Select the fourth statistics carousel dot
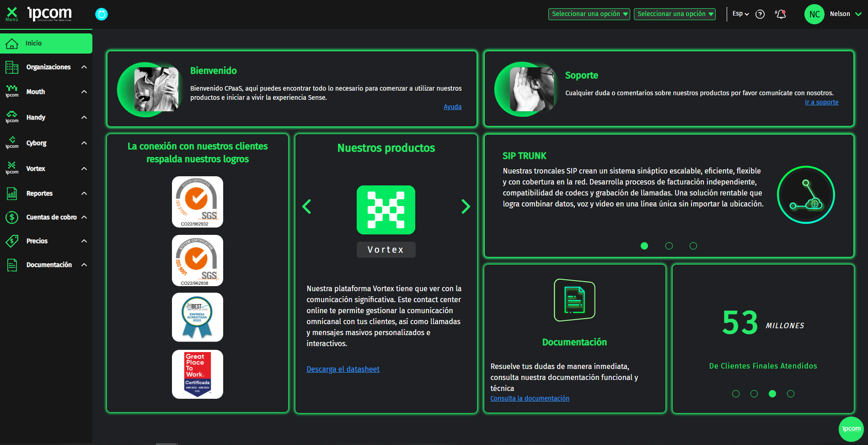 (791, 394)
